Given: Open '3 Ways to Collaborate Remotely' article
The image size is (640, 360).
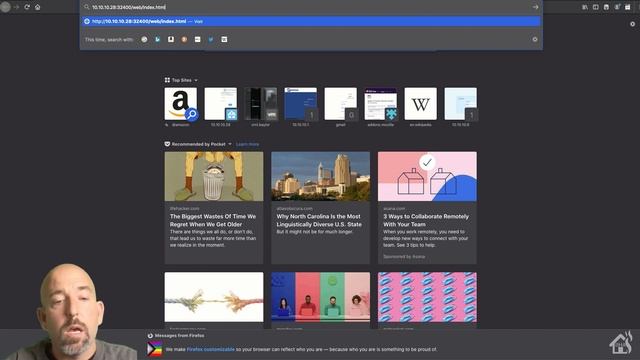Looking at the screenshot, I should [x=427, y=207].
